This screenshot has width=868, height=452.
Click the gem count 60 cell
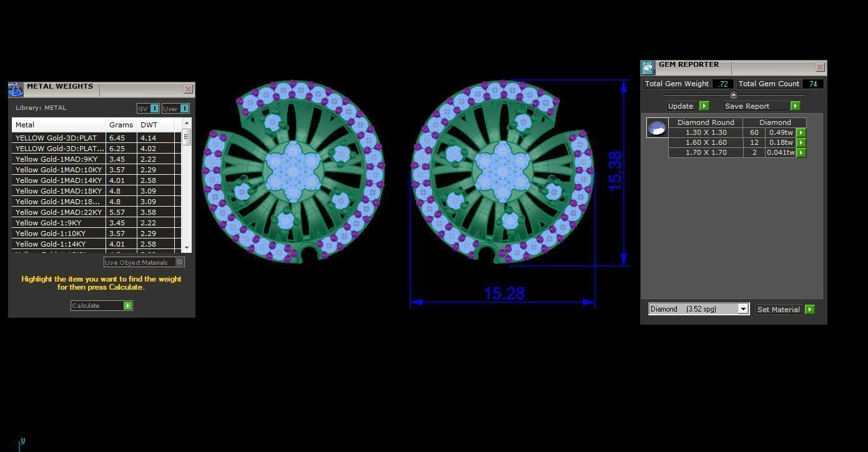(x=754, y=132)
